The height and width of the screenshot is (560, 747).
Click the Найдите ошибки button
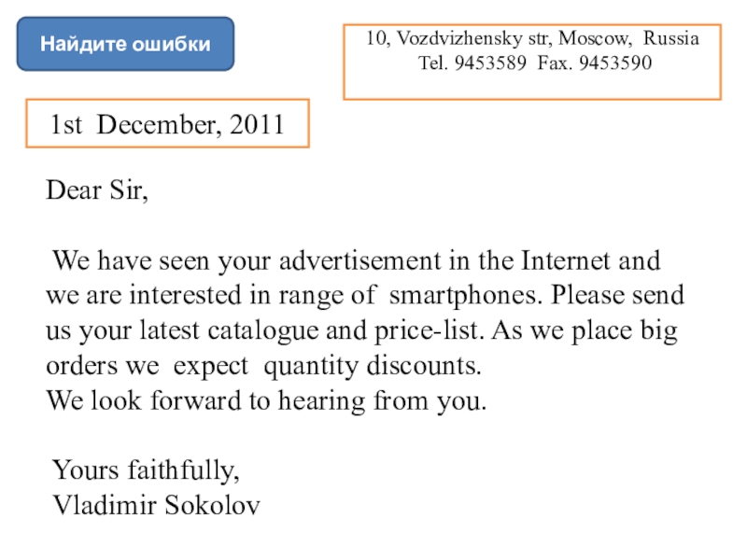tap(125, 44)
